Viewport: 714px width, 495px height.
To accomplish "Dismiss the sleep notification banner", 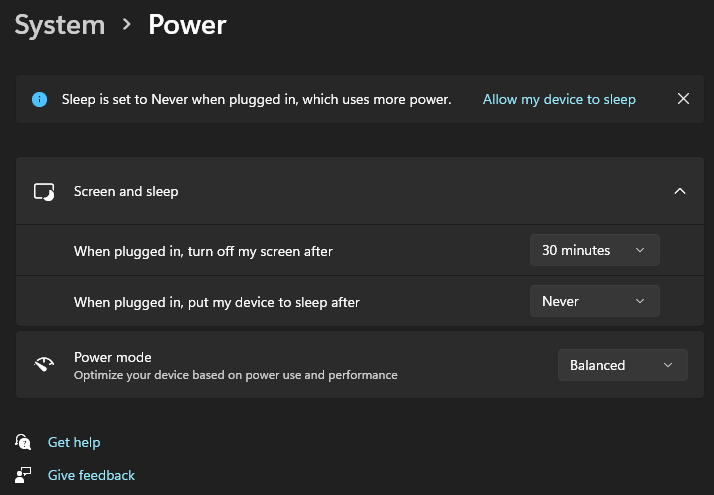I will pos(683,99).
